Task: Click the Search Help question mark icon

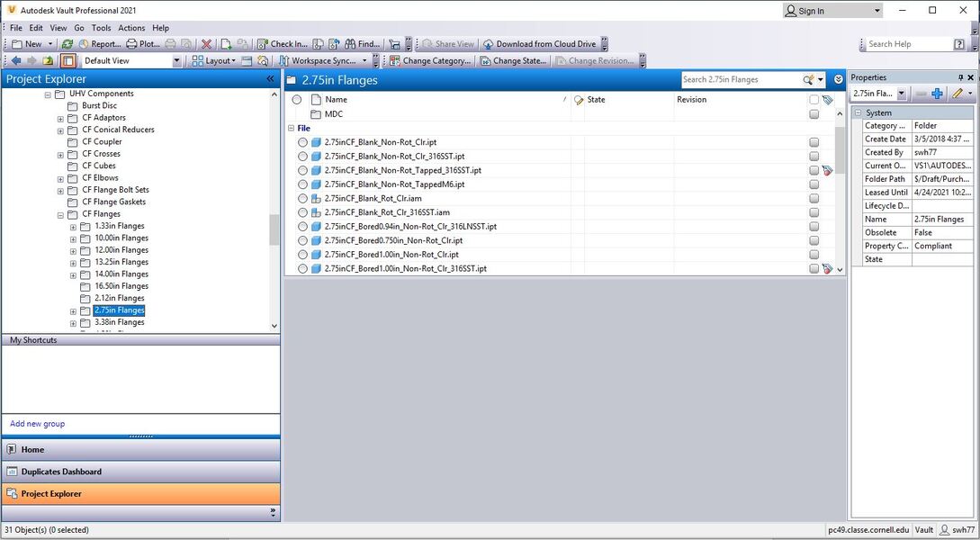Action: tap(959, 44)
